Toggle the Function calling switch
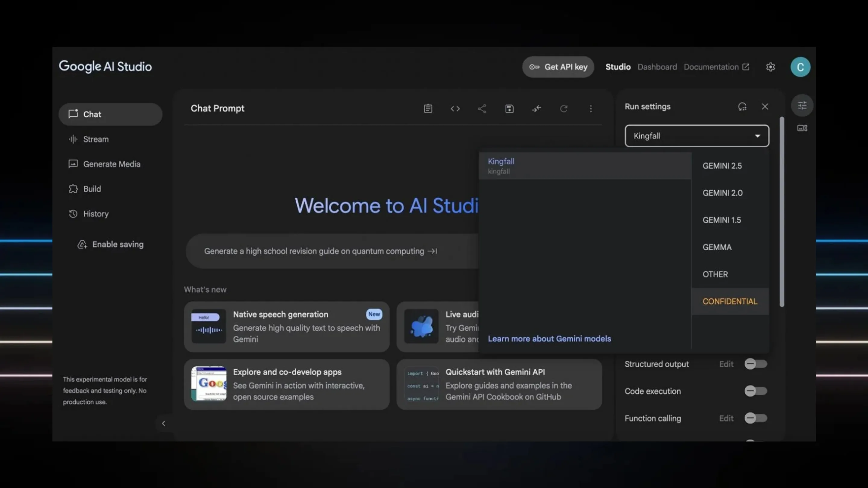 (756, 418)
